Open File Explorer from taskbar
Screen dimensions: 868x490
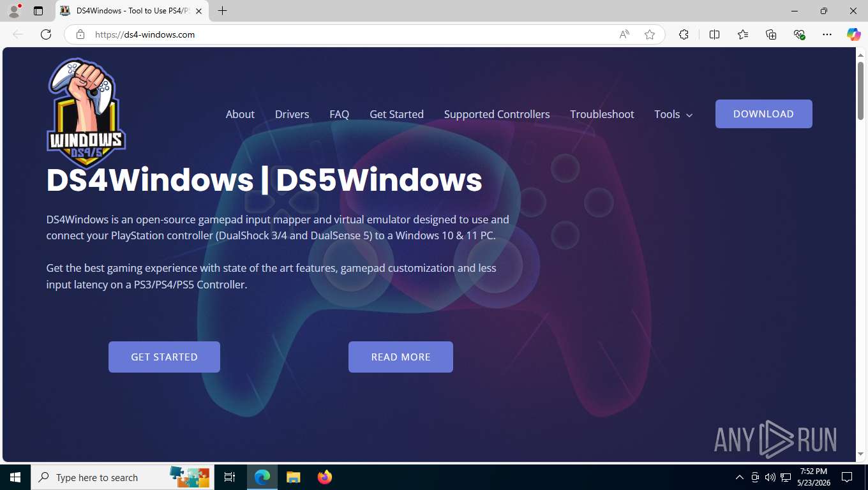coord(293,477)
